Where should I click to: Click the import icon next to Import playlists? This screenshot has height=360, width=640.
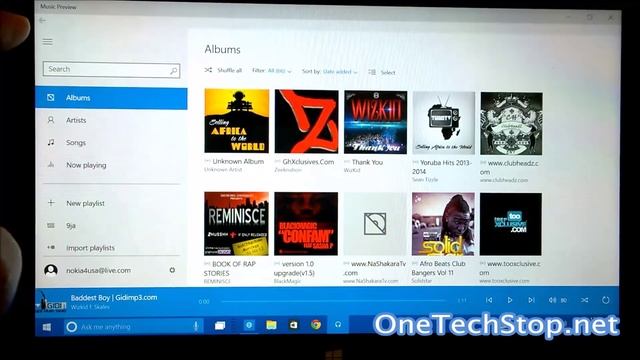point(51,247)
